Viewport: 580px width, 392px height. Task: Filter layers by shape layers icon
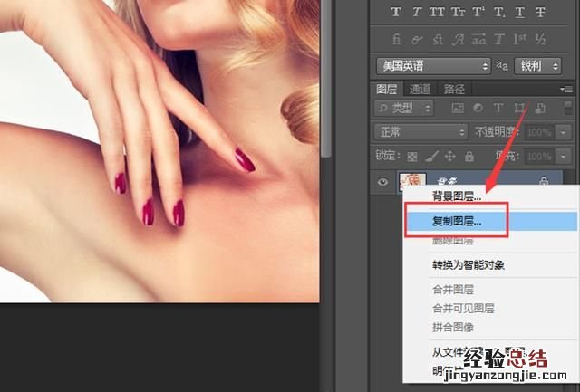pos(519,108)
